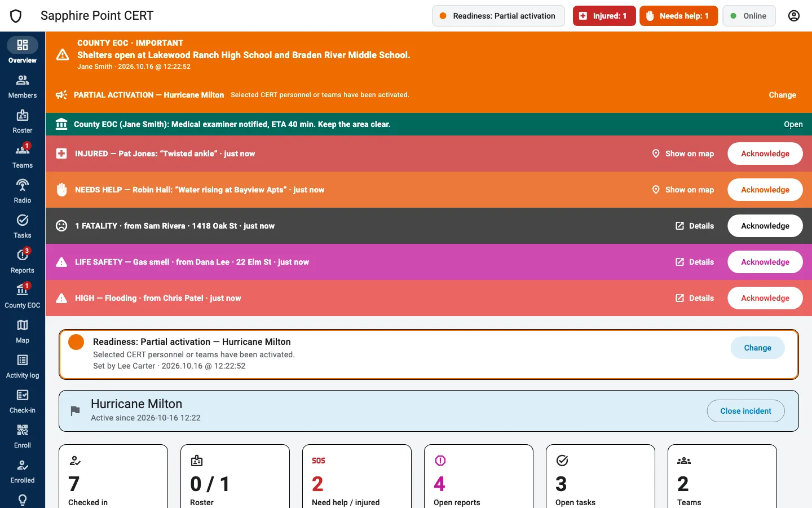Open Details for High Flooding report
The image size is (812, 508).
pos(695,298)
